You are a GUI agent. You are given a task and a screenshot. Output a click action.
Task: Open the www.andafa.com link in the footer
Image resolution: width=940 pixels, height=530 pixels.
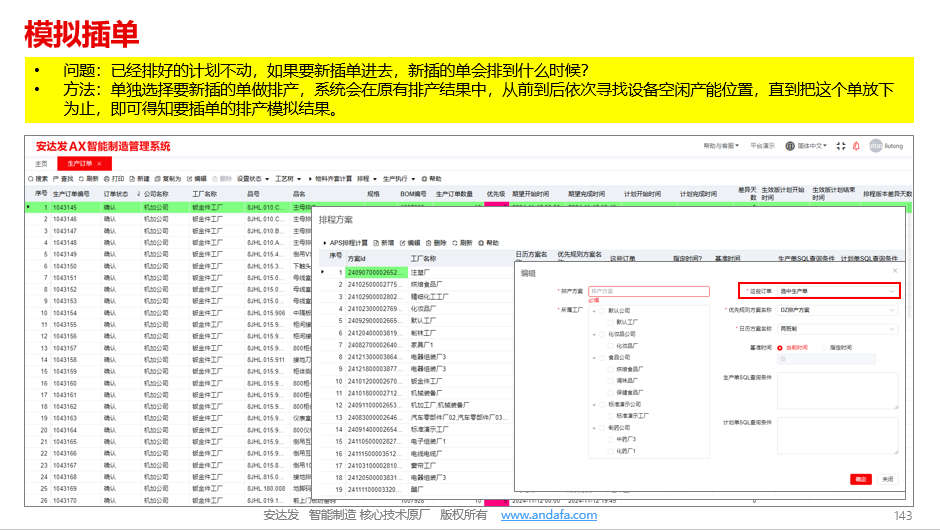[x=549, y=515]
